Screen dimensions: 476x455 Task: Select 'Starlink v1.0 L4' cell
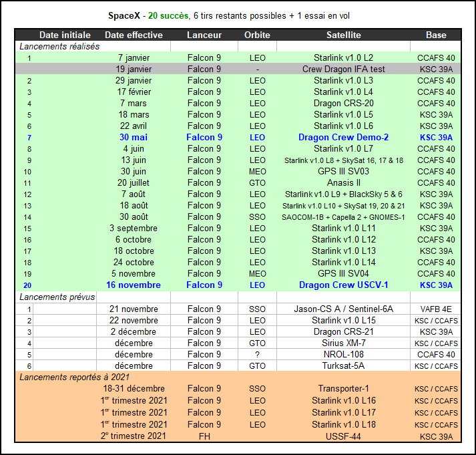point(343,92)
